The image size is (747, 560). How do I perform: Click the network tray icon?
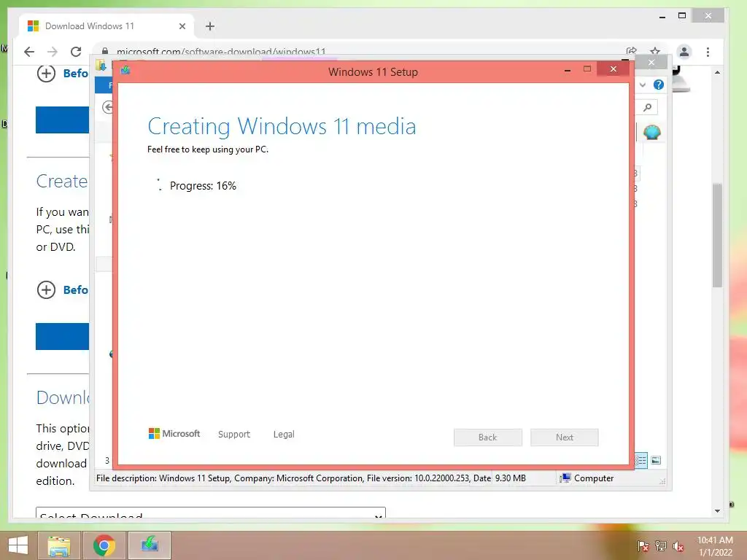[x=661, y=545]
